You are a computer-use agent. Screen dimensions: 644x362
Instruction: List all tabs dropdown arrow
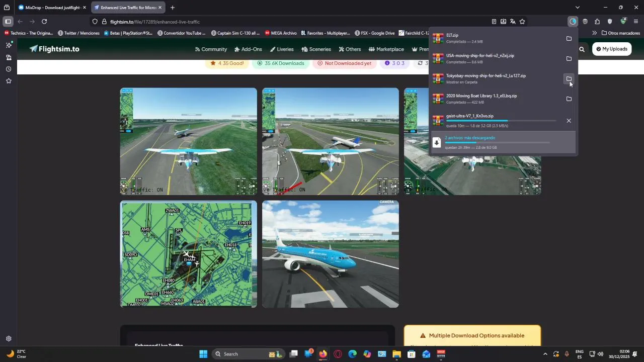[x=577, y=8]
